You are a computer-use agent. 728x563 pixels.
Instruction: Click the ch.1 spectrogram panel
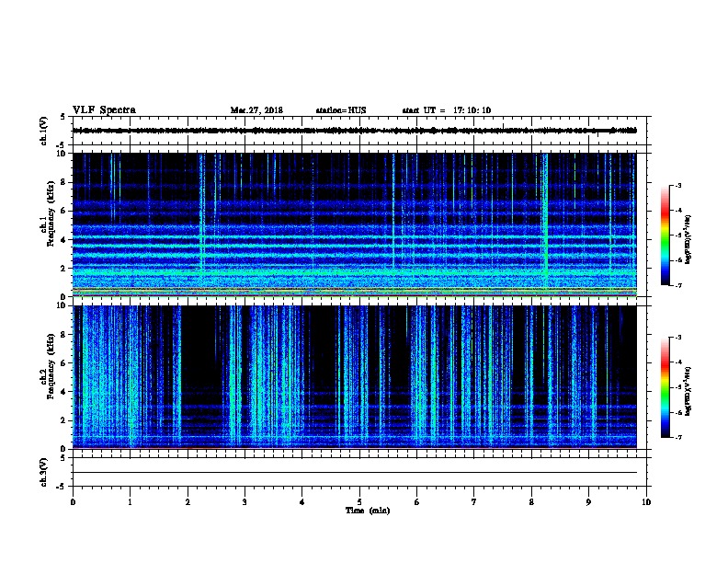pos(355,224)
